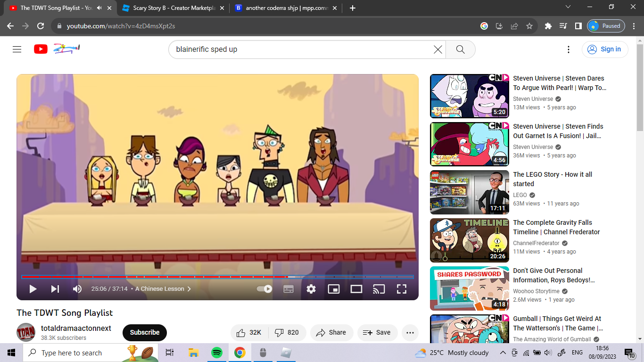
Task: Cast video to TV icon
Action: pos(379,289)
